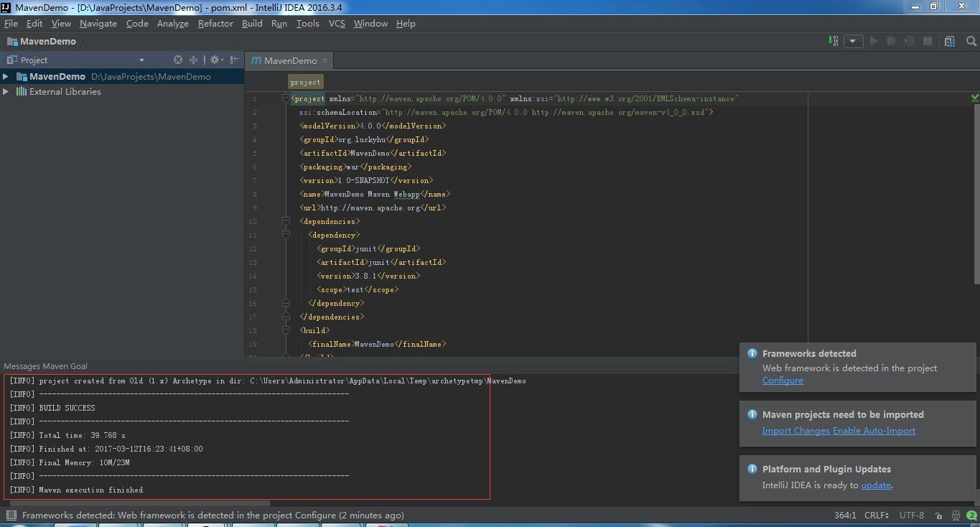Open the VCS menu
This screenshot has width=980, height=527.
337,23
